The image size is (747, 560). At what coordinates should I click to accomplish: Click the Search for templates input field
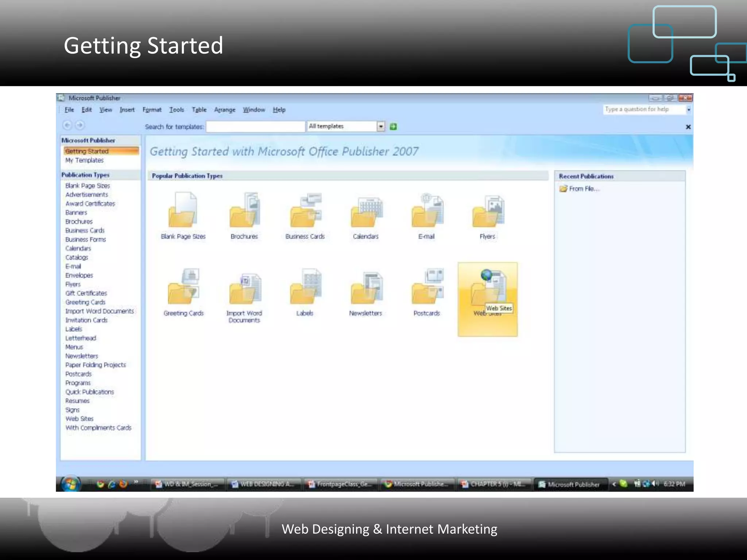click(255, 127)
